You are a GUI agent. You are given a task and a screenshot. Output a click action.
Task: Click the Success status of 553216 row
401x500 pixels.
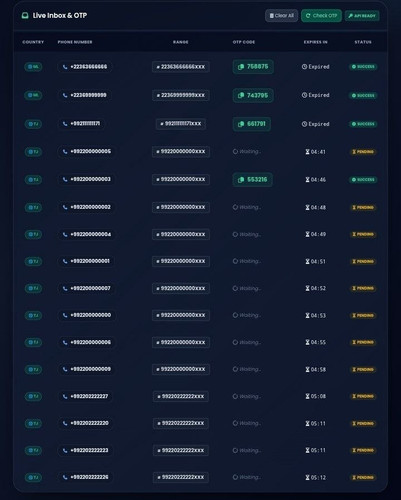click(x=363, y=180)
